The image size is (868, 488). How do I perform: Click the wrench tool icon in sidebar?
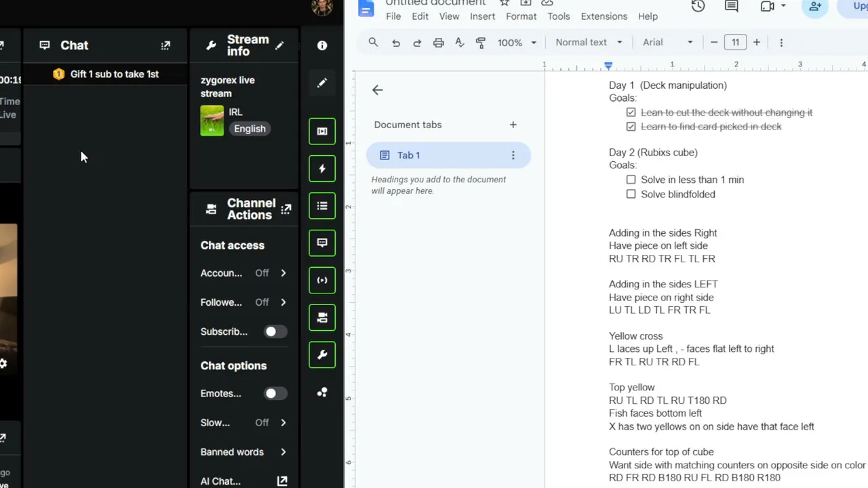click(322, 354)
